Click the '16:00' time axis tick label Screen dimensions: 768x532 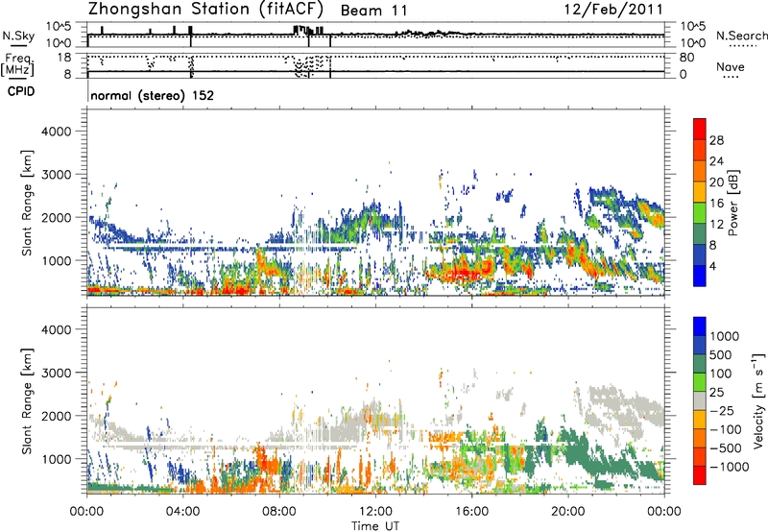[x=471, y=512]
